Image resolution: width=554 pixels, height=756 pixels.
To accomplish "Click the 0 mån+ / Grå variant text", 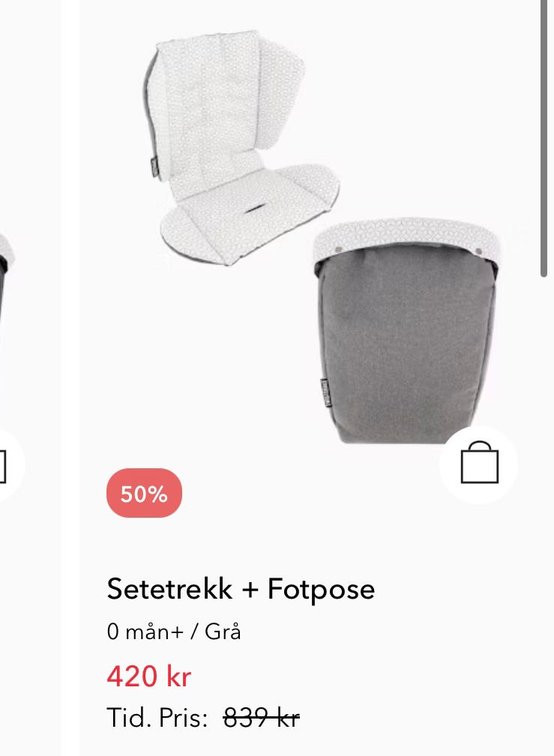I will click(174, 632).
